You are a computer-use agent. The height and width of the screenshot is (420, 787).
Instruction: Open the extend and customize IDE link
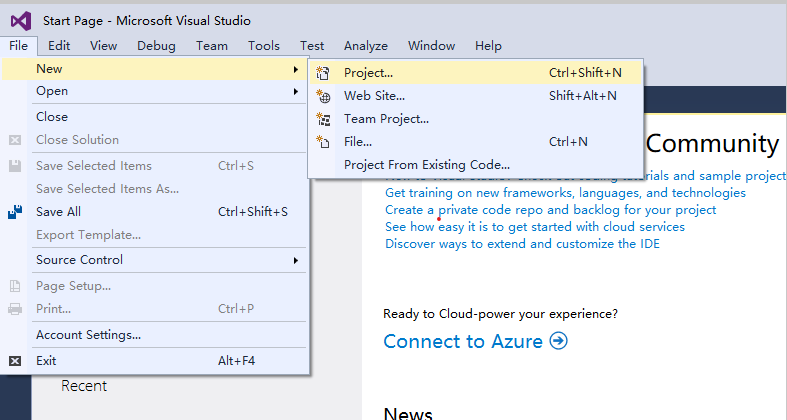click(525, 243)
